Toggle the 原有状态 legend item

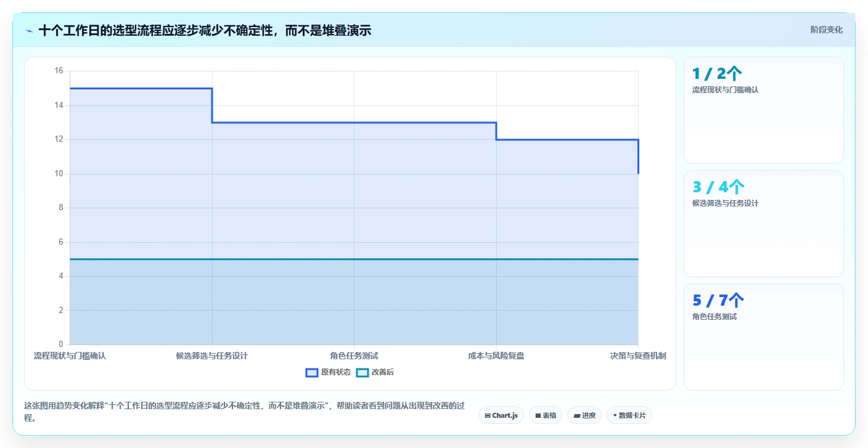pos(329,372)
